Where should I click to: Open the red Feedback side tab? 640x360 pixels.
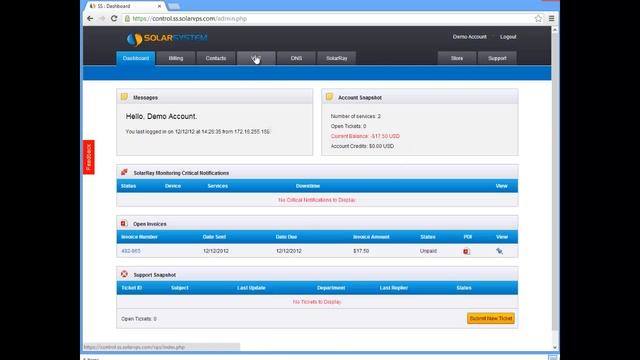coord(89,157)
